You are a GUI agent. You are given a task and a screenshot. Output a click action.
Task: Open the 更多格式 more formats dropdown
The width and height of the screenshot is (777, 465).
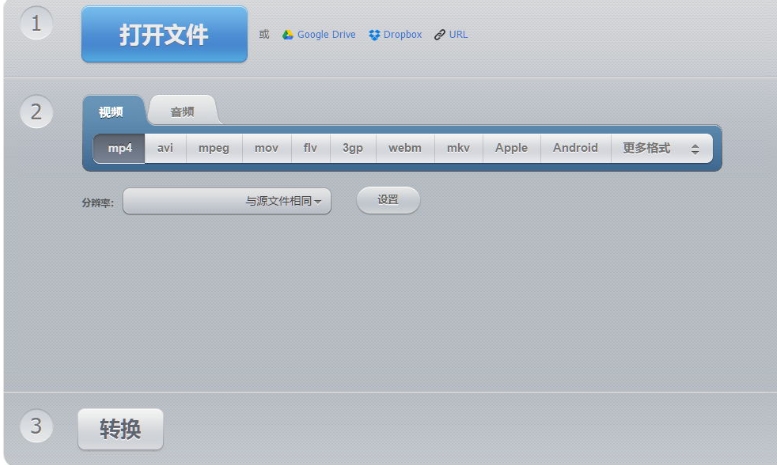point(662,148)
